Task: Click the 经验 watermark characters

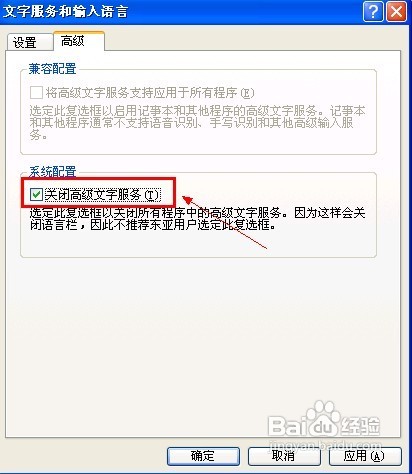Action: tap(361, 425)
